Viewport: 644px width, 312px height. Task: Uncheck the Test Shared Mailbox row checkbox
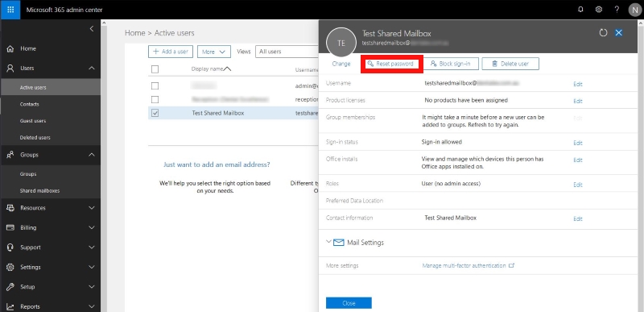[155, 113]
